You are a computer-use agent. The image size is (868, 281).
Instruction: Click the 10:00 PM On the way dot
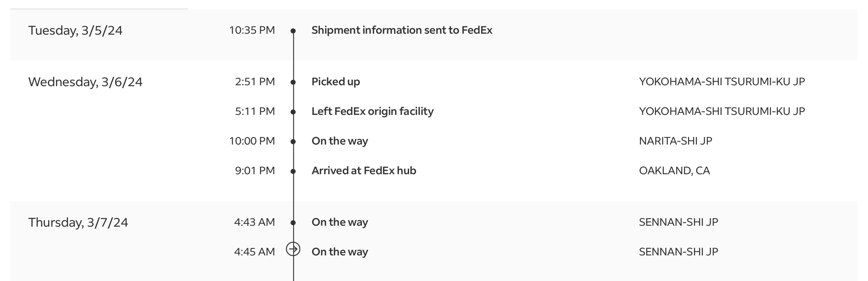(293, 142)
